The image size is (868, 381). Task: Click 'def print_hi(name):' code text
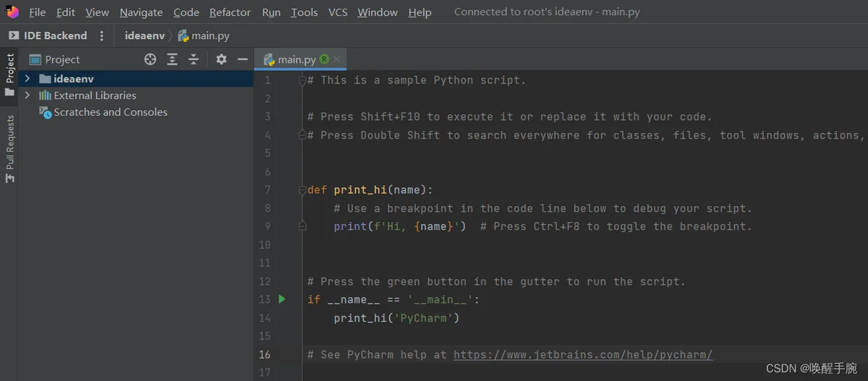[370, 190]
